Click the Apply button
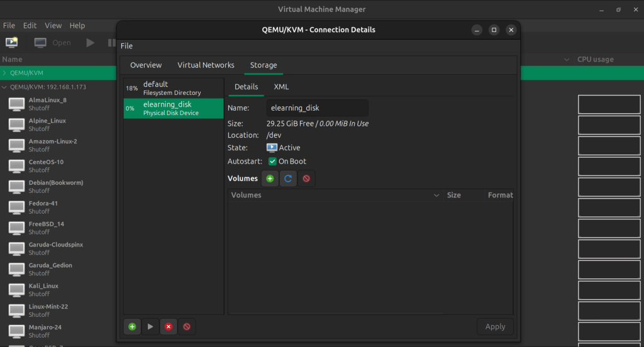The width and height of the screenshot is (644, 347). [x=496, y=327]
